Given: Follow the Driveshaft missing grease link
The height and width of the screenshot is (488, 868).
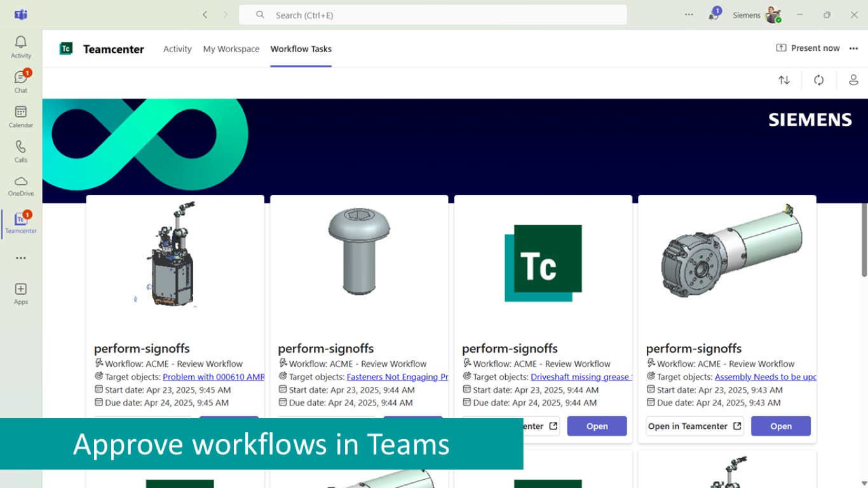Looking at the screenshot, I should [581, 377].
